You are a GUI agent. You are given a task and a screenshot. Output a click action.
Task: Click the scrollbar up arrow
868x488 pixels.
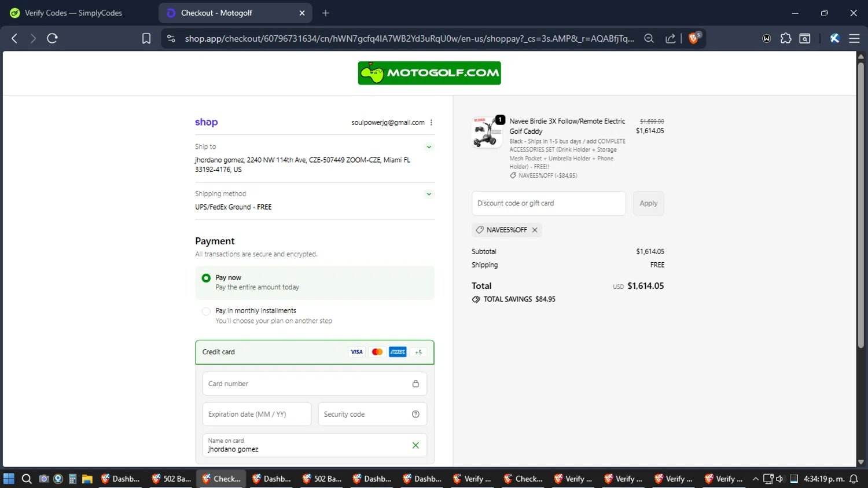coord(860,56)
